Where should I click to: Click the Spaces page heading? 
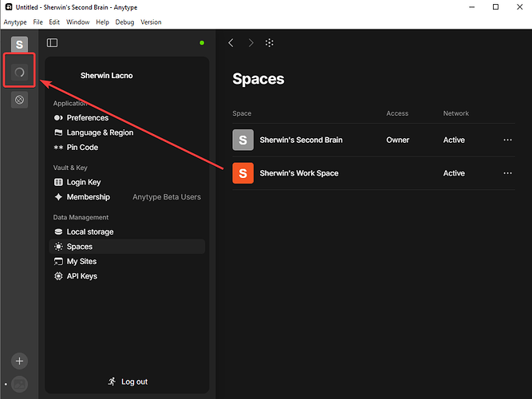(x=258, y=79)
